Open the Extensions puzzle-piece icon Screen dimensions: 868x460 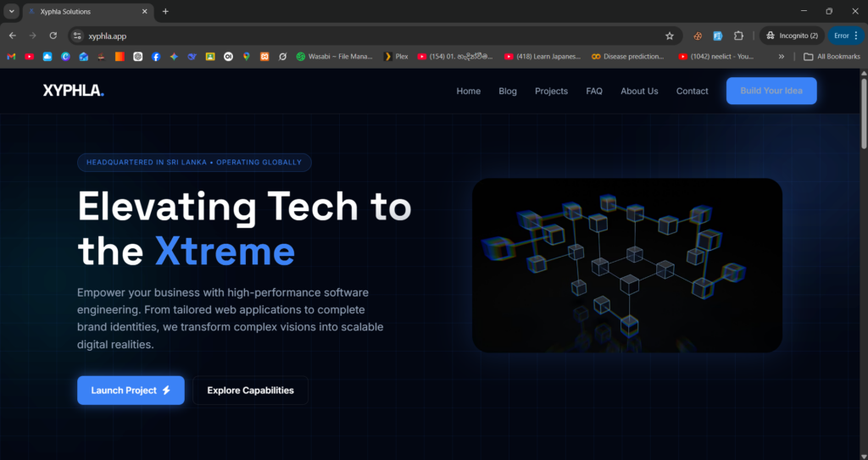coord(738,36)
